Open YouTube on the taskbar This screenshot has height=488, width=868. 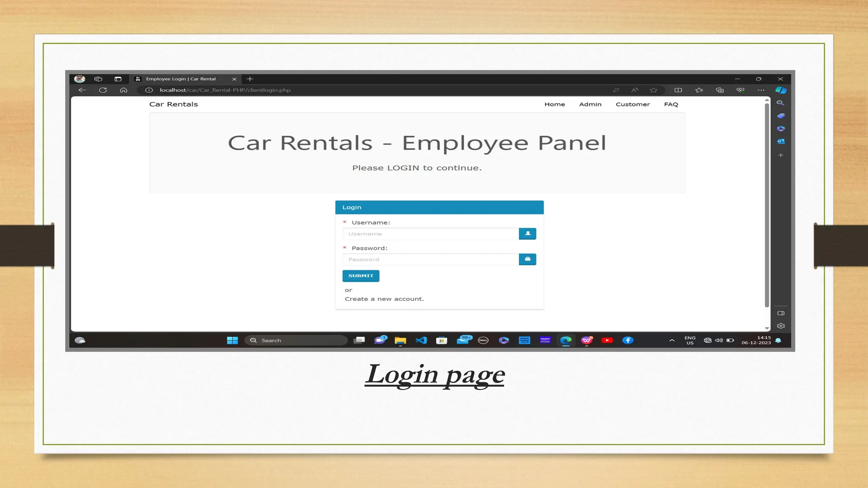tap(607, 341)
